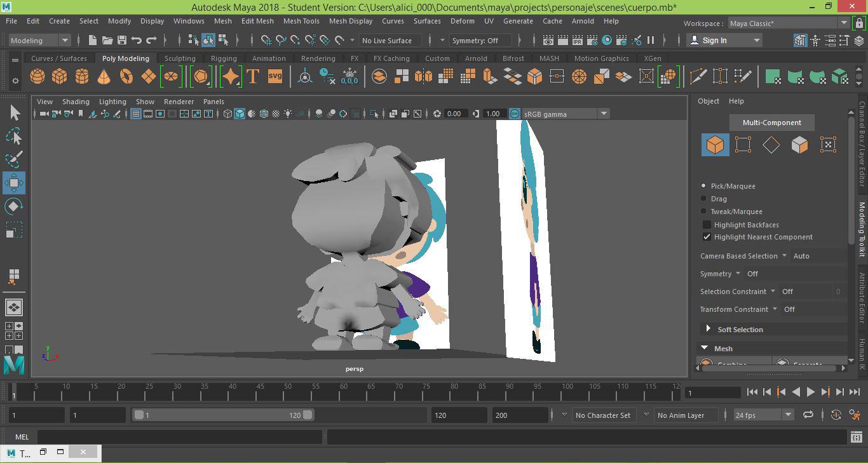Screen dimensions: 868x463
Task: Click the polygon cube shelf icon
Action: click(x=60, y=77)
